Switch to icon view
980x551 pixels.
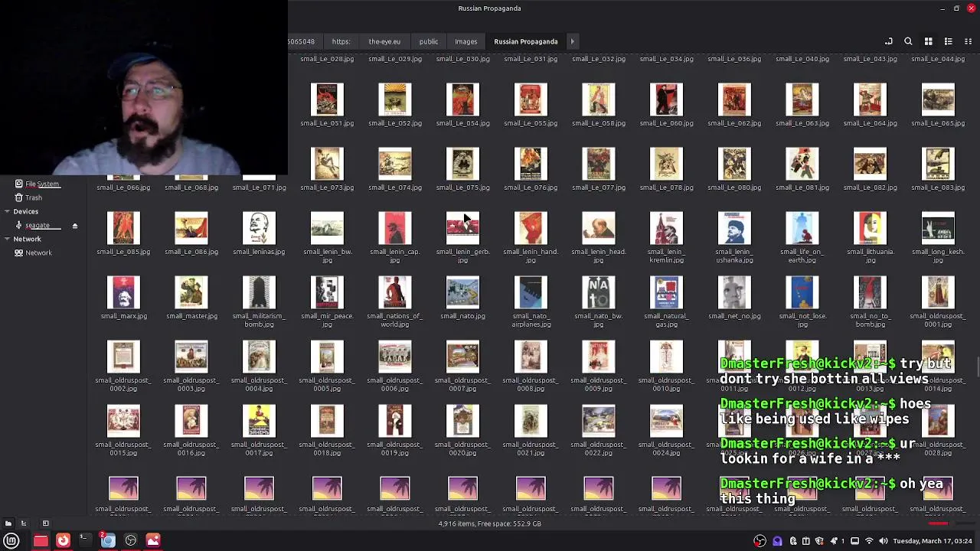click(x=928, y=41)
